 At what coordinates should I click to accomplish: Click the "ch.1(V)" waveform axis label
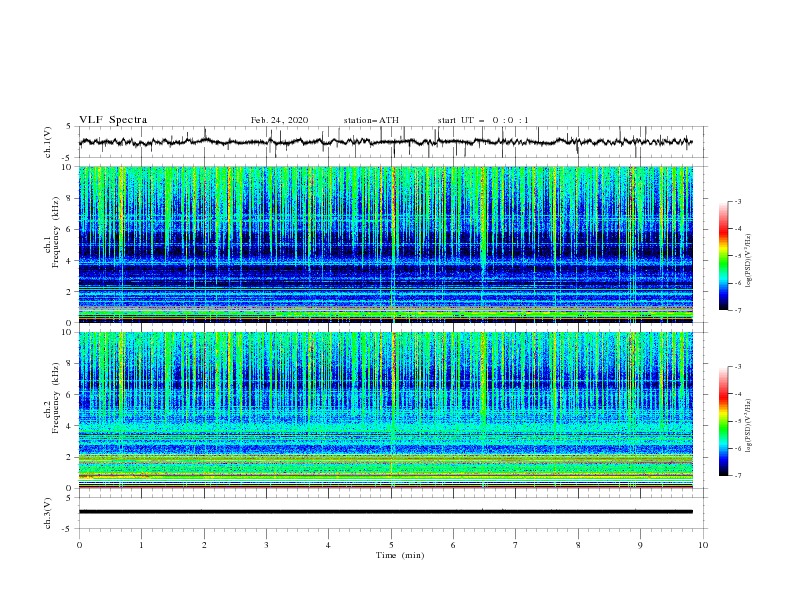pyautogui.click(x=48, y=142)
